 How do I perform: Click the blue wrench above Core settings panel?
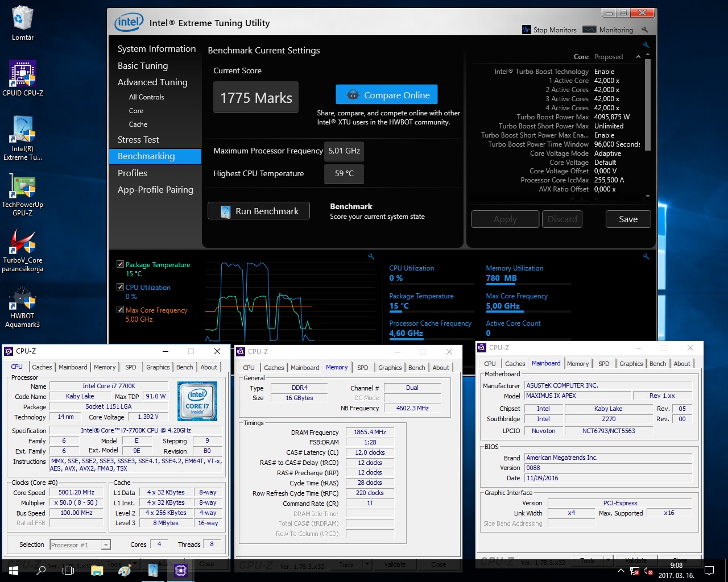(646, 45)
